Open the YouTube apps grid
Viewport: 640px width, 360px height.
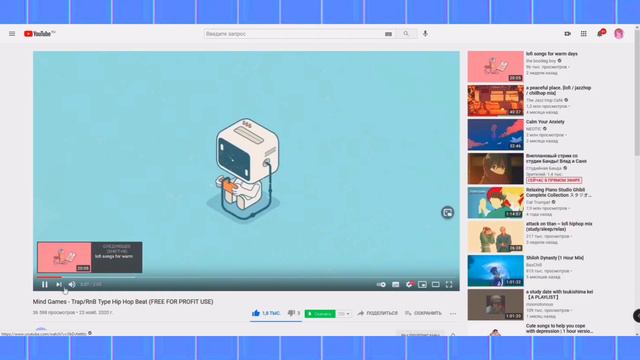point(584,34)
